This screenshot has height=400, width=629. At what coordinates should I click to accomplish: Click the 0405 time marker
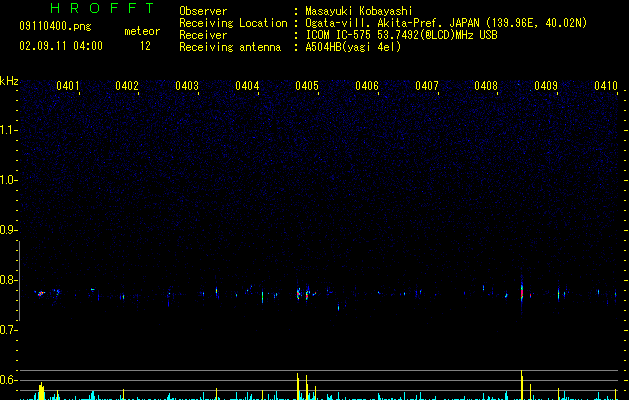(307, 86)
